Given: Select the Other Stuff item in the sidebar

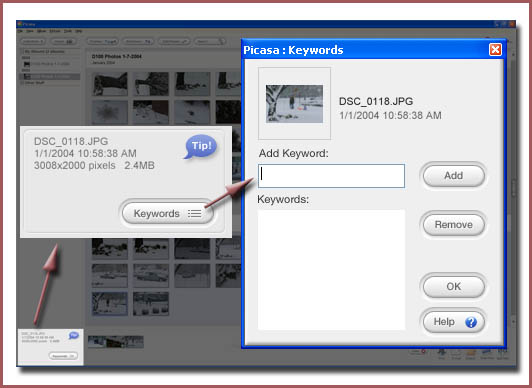Looking at the screenshot, I should 35,82.
